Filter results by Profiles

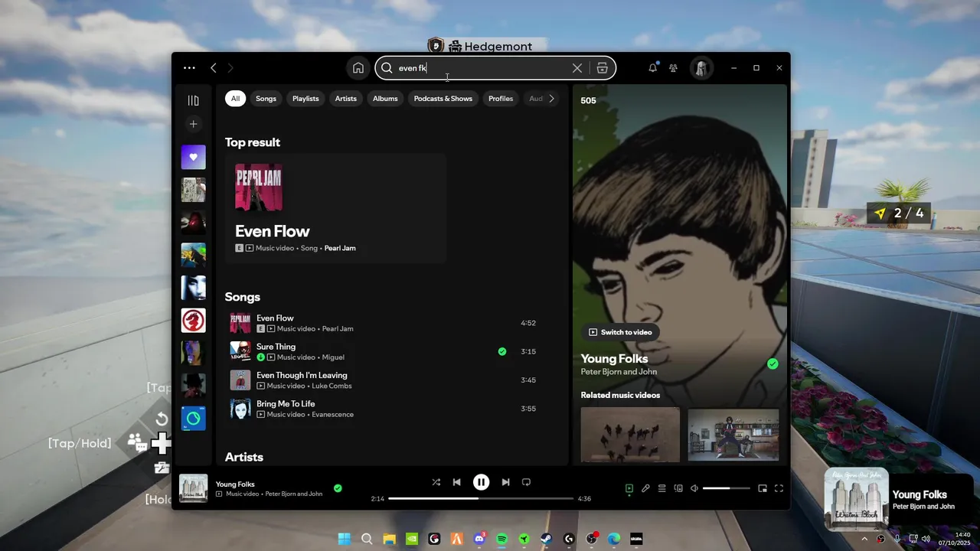(x=501, y=99)
